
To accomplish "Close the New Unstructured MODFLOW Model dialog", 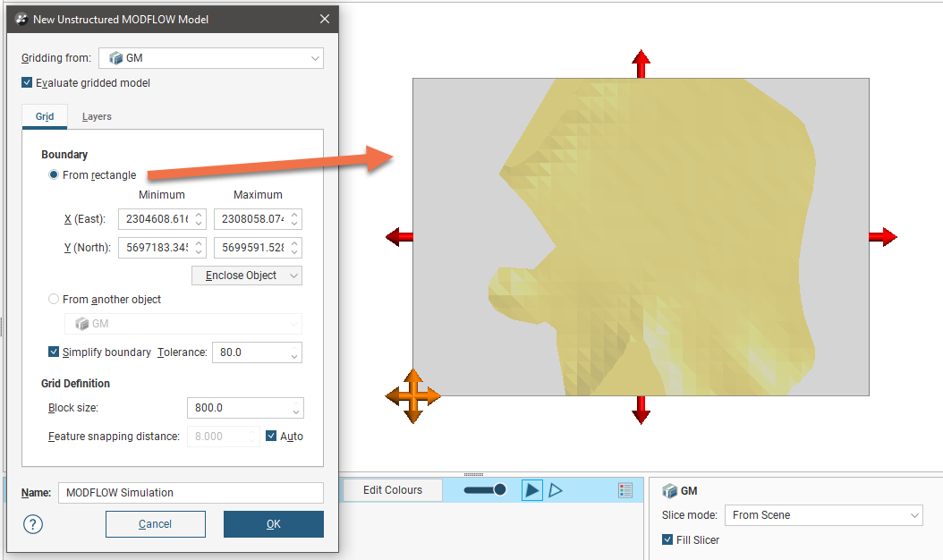I will (325, 20).
